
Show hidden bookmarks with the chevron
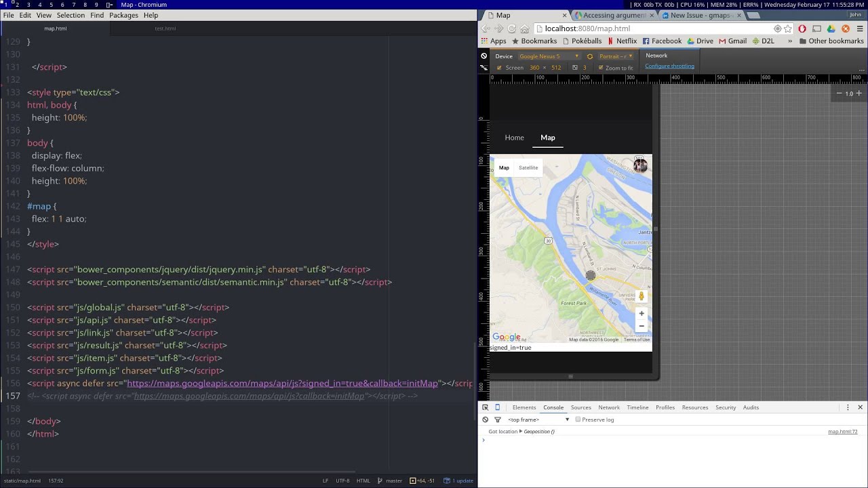(789, 41)
